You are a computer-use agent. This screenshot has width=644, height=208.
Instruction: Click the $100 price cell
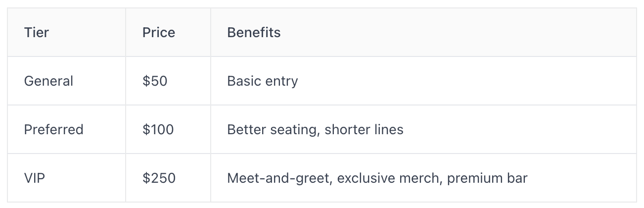(168, 129)
